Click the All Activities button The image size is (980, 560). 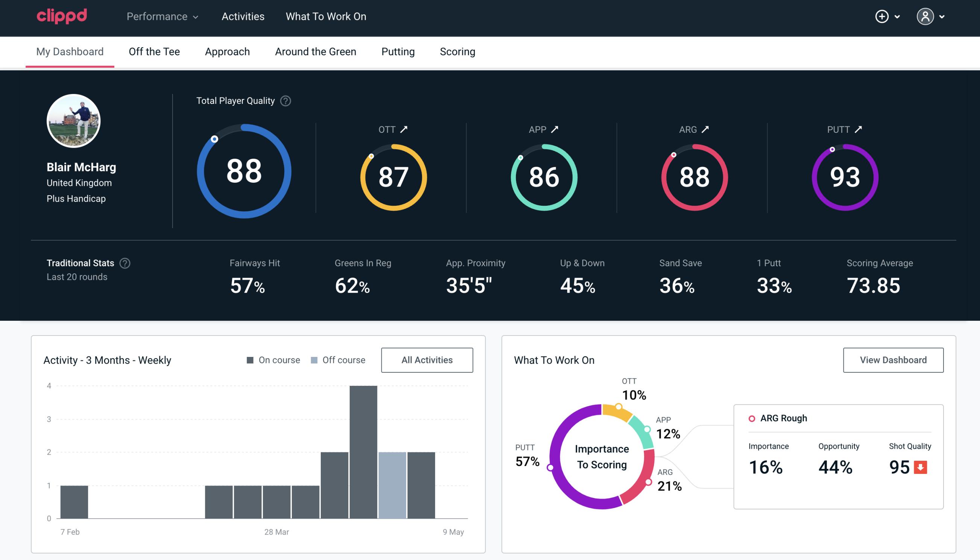427,360
